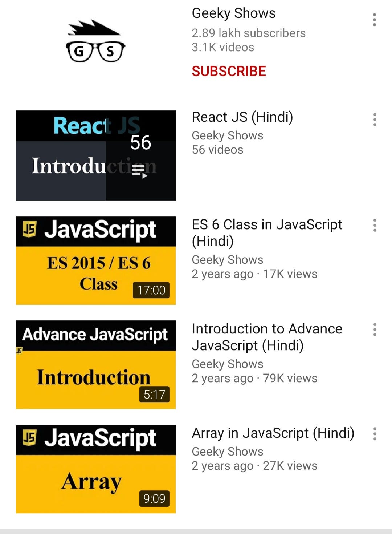This screenshot has height=534, width=392.
Task: Tap Geeky Shows channel name under ES 6 Class
Action: (x=228, y=260)
